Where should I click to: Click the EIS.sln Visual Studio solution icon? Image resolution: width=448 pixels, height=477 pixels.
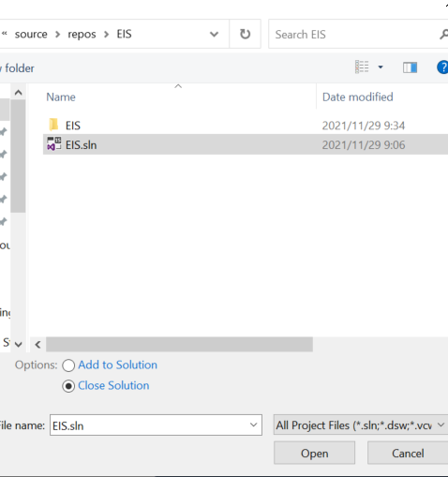[x=54, y=144]
